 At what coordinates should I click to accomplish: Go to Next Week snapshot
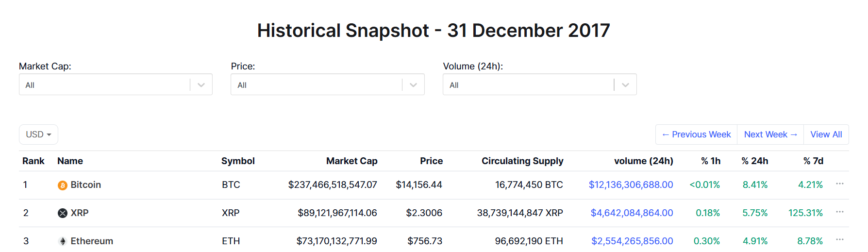770,134
